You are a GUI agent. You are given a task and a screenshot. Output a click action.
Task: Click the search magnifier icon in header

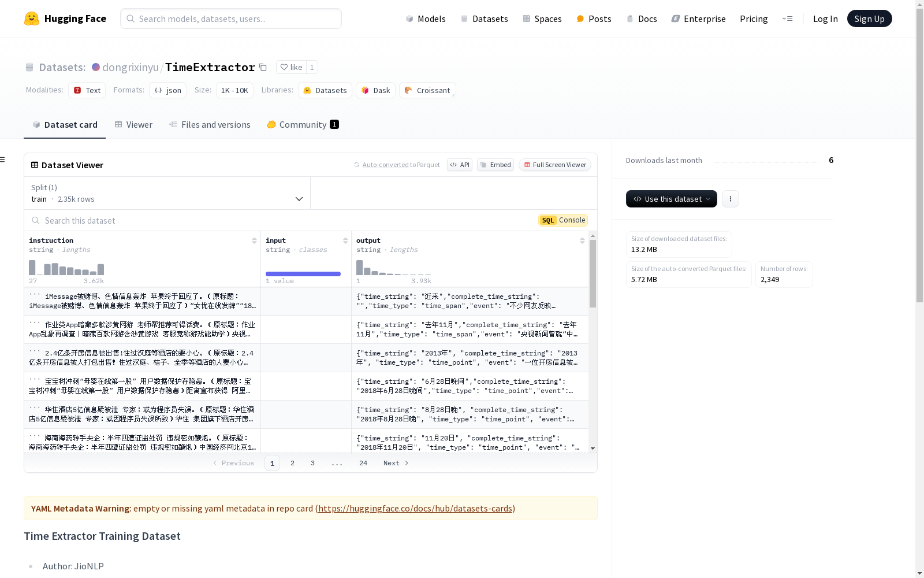click(x=131, y=18)
